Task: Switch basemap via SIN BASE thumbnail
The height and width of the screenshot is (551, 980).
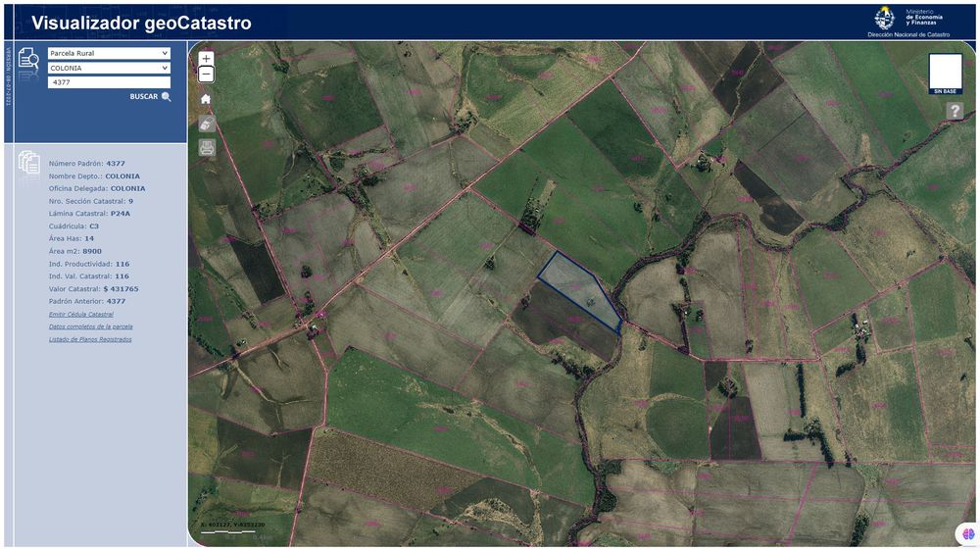Action: coord(945,74)
